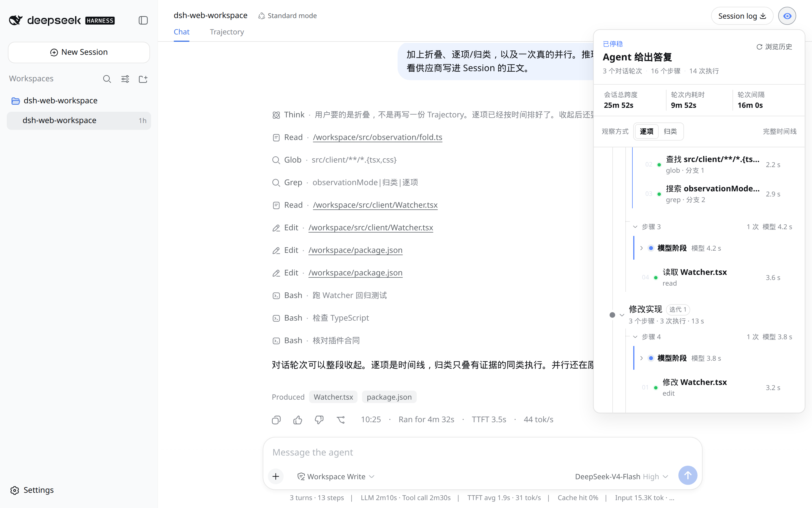Screen dimensions: 812x508
Task: Open Workspace Write permission dropdown
Action: click(336, 476)
